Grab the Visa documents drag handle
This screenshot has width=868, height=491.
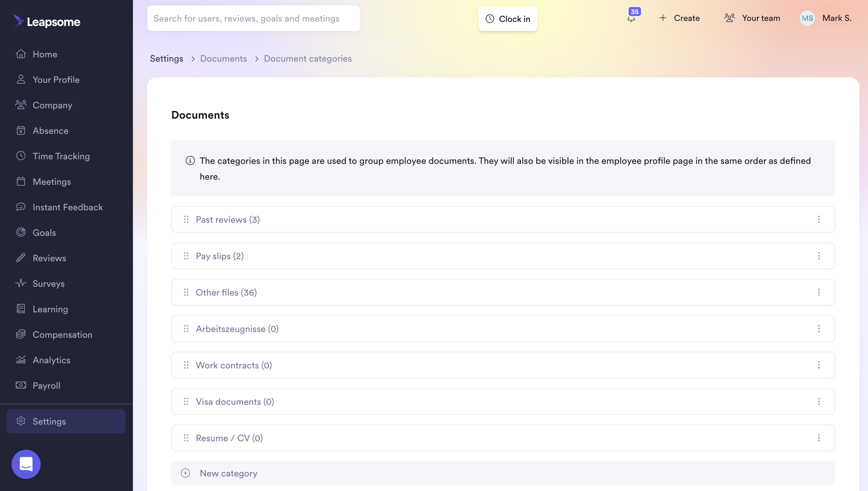point(186,402)
